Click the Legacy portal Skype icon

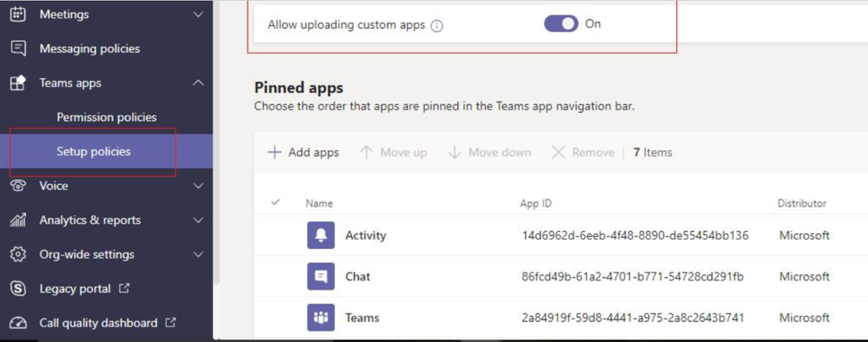tap(18, 289)
